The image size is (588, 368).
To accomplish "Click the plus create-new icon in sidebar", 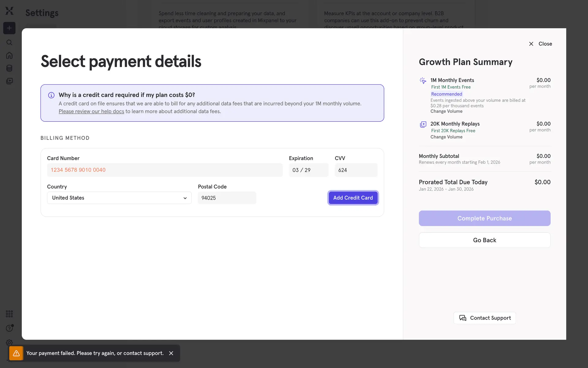I will pos(9,28).
